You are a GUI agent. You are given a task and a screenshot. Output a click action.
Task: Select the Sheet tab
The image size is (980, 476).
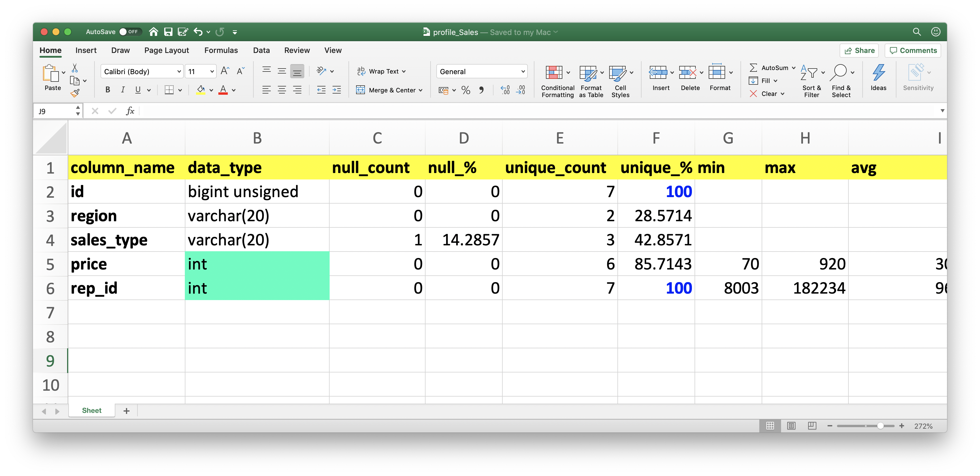[92, 410]
